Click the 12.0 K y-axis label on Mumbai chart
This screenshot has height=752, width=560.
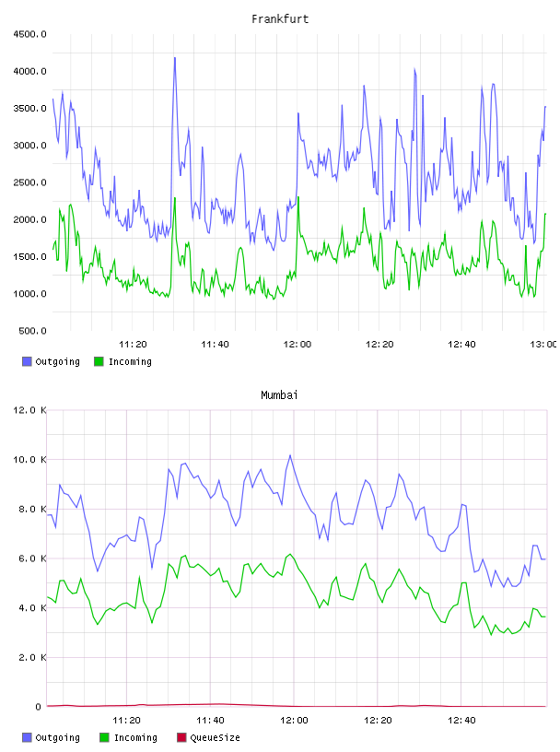tap(30, 410)
